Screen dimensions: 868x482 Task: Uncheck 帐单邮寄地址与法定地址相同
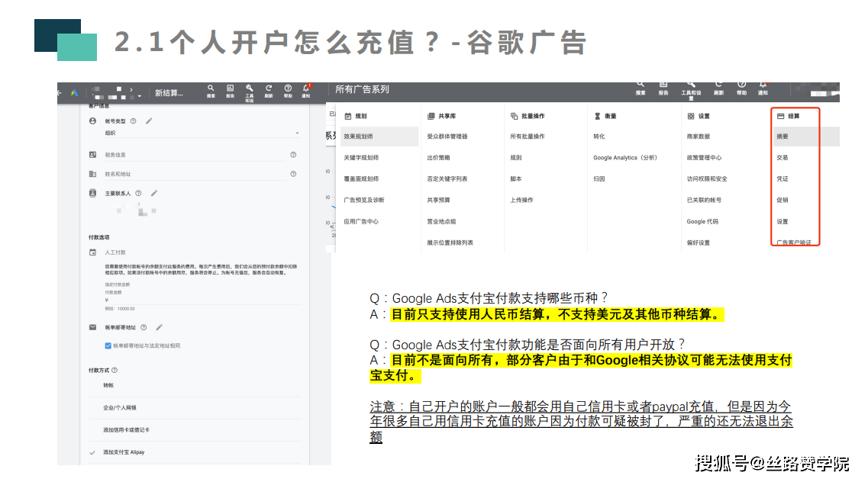pos(108,345)
